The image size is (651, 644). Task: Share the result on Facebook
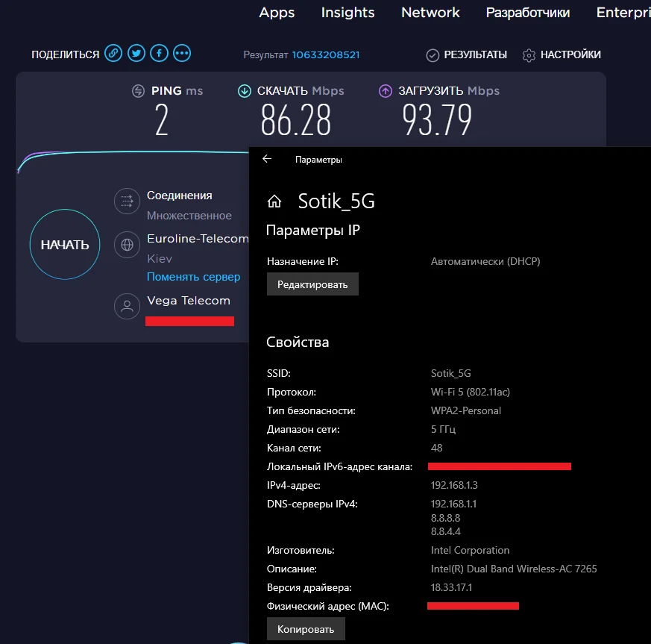159,53
